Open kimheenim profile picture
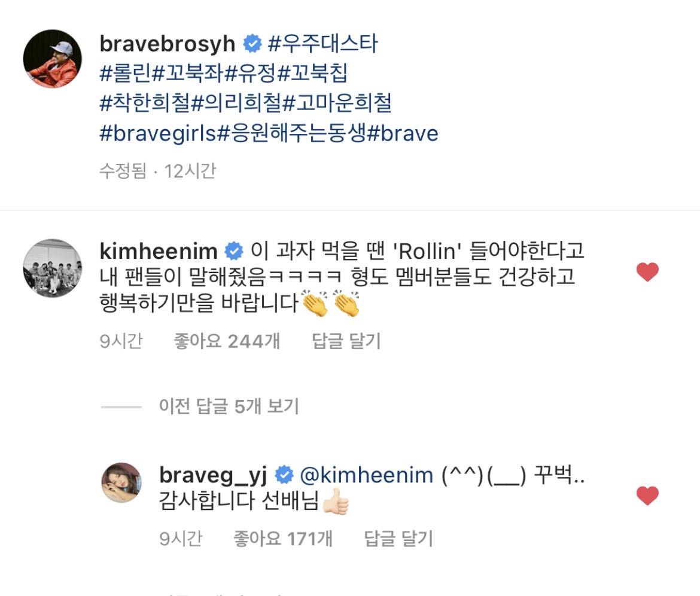This screenshot has height=596, width=700. [x=53, y=268]
